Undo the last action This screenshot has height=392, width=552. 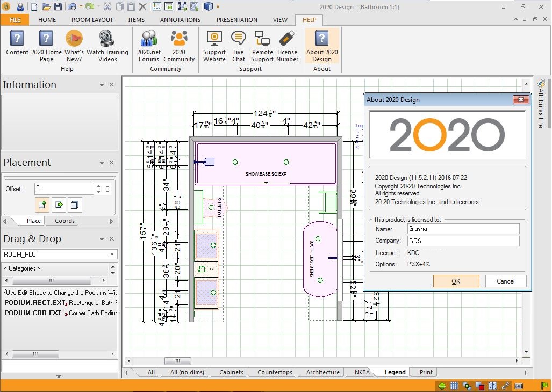72,6
